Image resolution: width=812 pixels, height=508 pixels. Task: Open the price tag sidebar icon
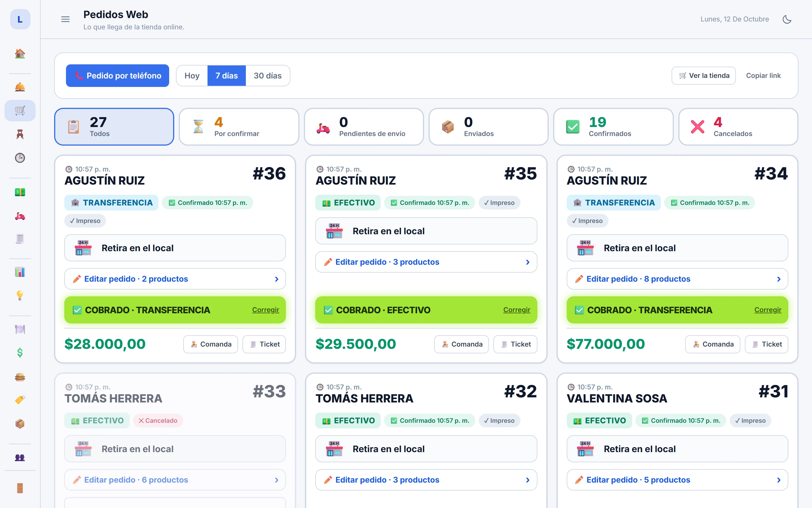tap(20, 400)
